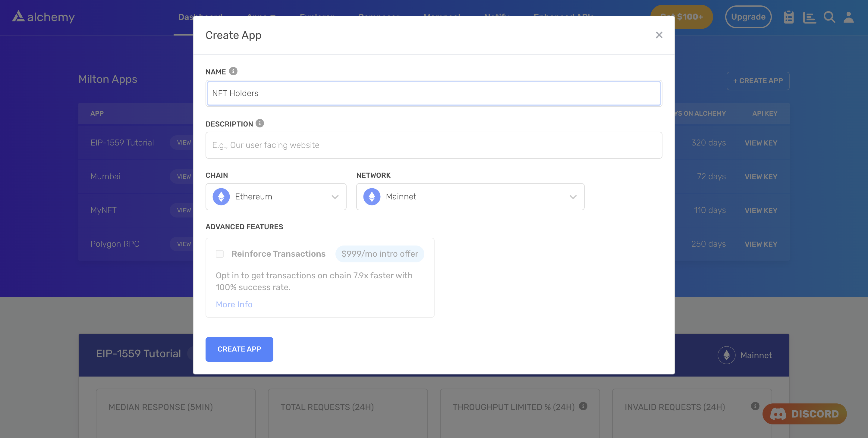Open the changelog clipboard icon in header
Screen dimensions: 868x438
click(788, 17)
